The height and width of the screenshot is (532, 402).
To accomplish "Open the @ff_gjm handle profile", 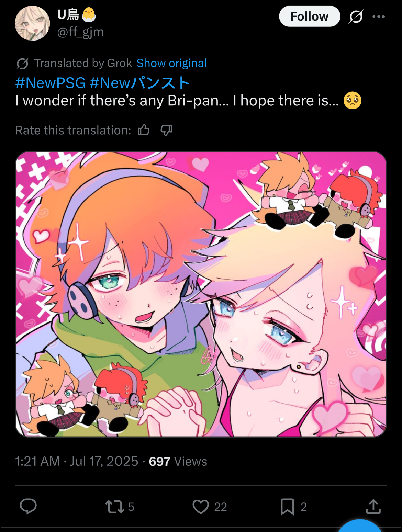I will point(80,32).
